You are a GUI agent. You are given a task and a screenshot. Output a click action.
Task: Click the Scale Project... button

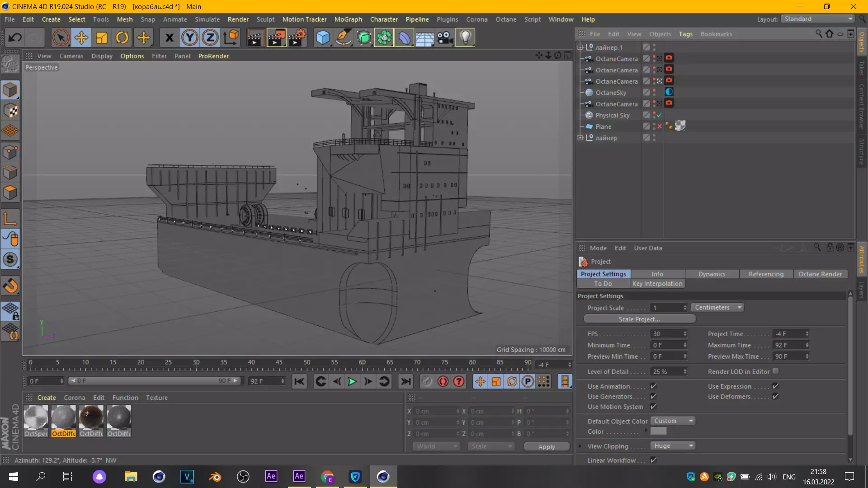point(639,319)
